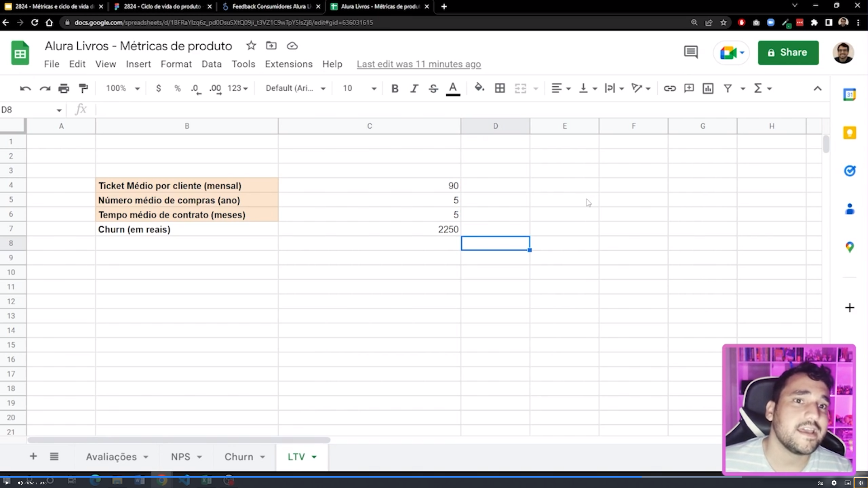
Task: Star the Alura Livros document
Action: [x=251, y=46]
